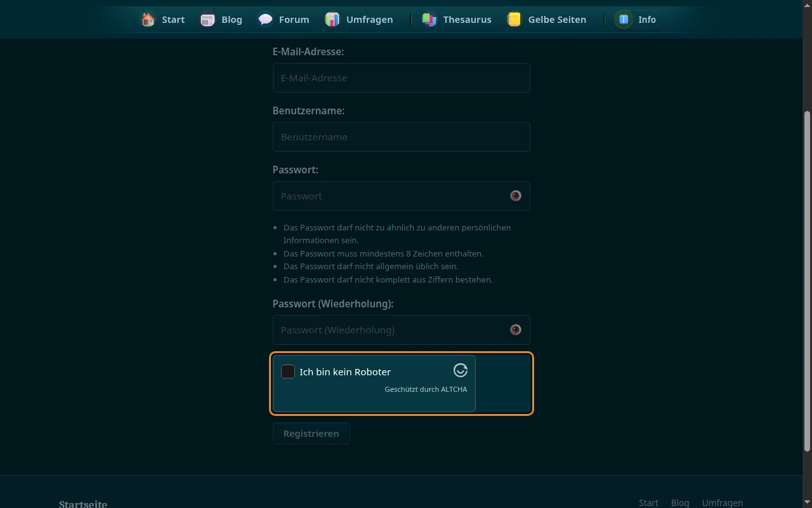Click the 'mindestens 8 Zeichen' password hint
This screenshot has width=812, height=508.
pyautogui.click(x=383, y=253)
